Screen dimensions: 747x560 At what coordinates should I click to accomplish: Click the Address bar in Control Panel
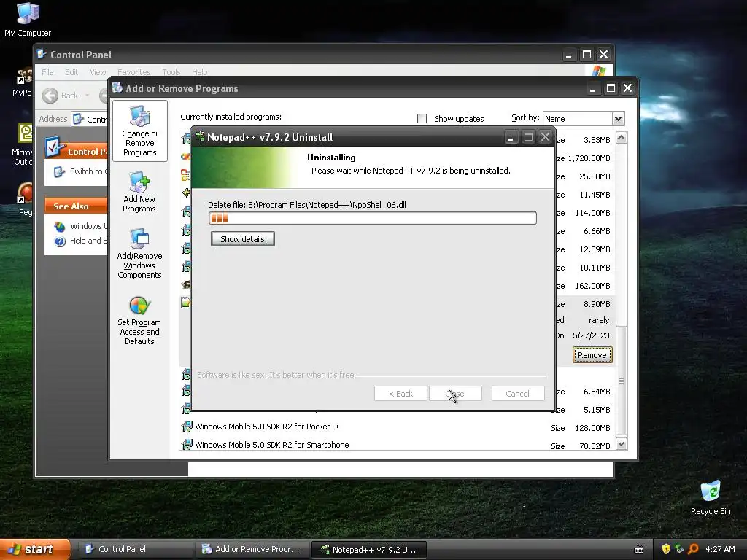pyautogui.click(x=90, y=119)
